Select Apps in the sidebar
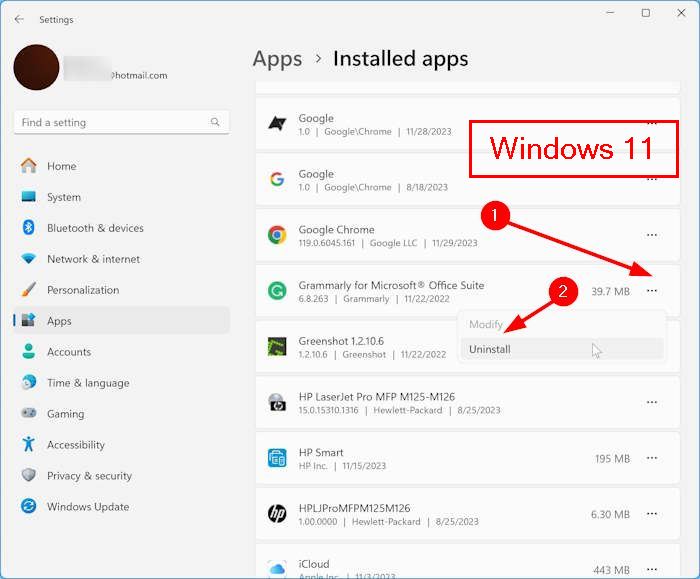The width and height of the screenshot is (700, 579). click(121, 321)
